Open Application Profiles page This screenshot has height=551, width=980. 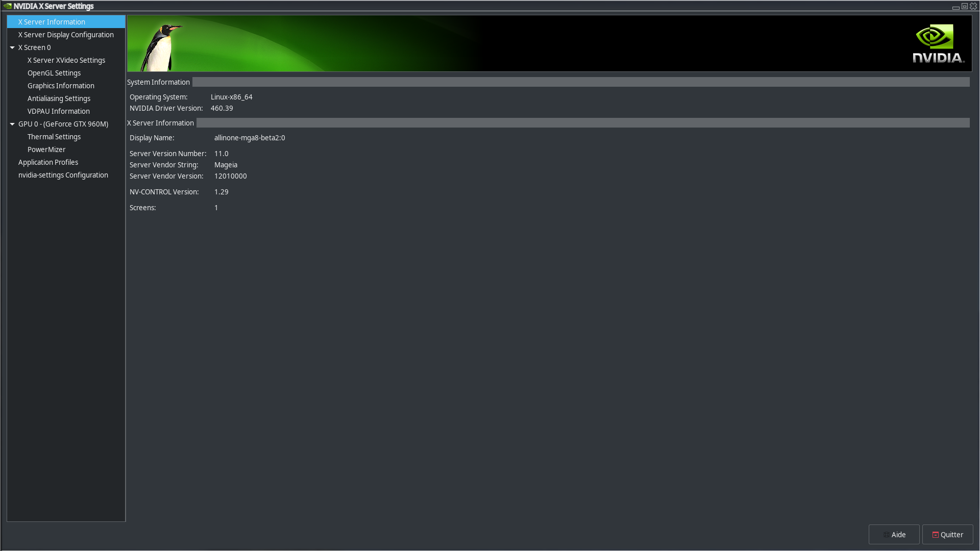(48, 162)
